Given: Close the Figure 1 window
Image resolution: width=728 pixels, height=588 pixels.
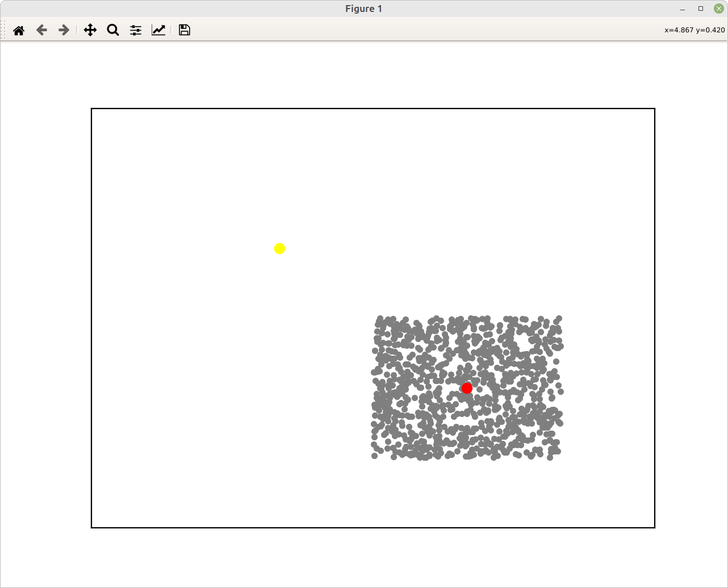Looking at the screenshot, I should coord(719,9).
